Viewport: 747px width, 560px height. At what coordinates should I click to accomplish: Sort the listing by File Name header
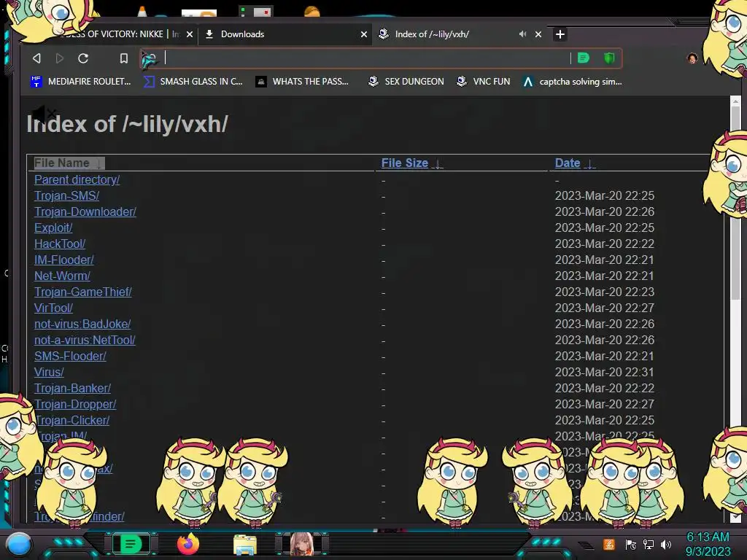69,163
